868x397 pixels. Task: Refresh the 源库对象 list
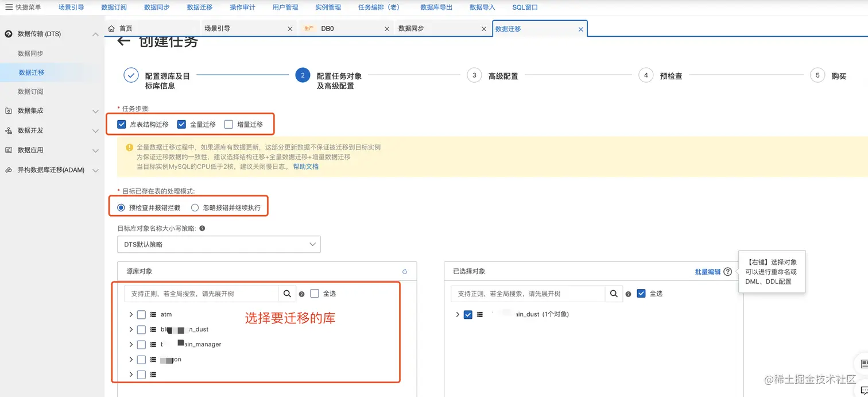[x=405, y=272]
